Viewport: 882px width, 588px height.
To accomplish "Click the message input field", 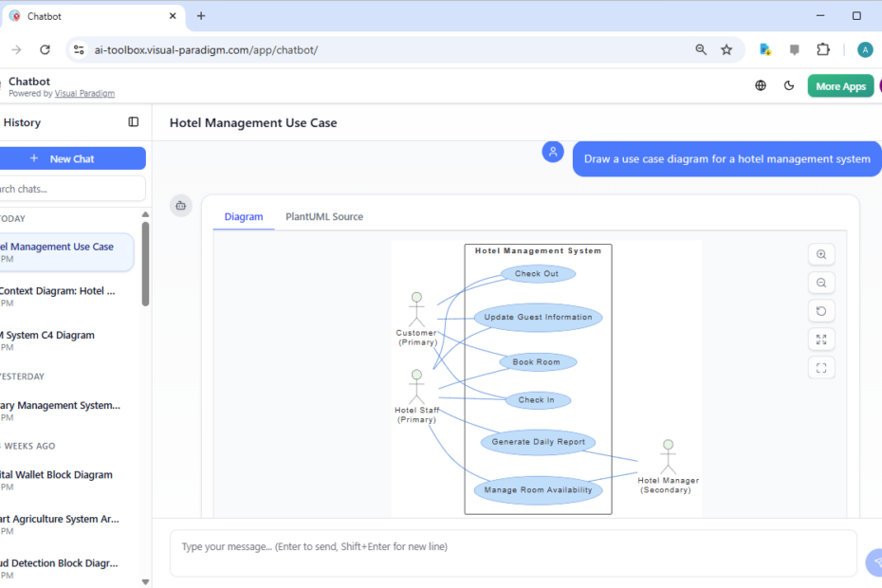I will [x=512, y=553].
